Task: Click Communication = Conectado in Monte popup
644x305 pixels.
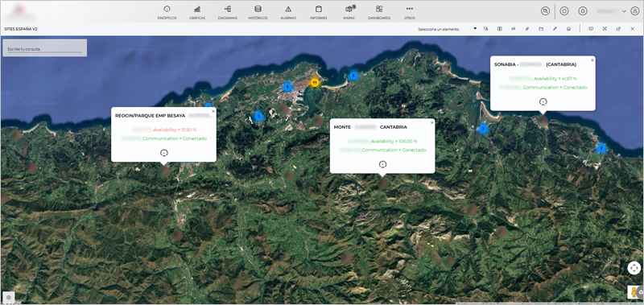Action: 394,150
